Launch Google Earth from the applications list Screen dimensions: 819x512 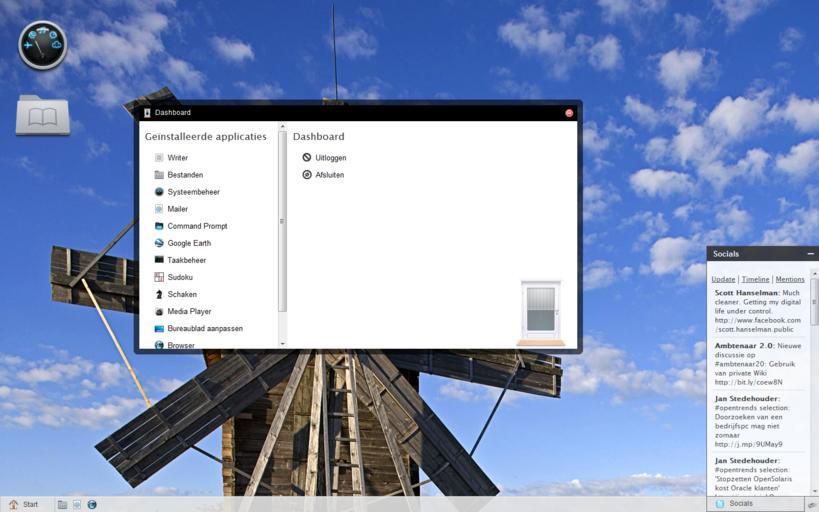(x=188, y=243)
